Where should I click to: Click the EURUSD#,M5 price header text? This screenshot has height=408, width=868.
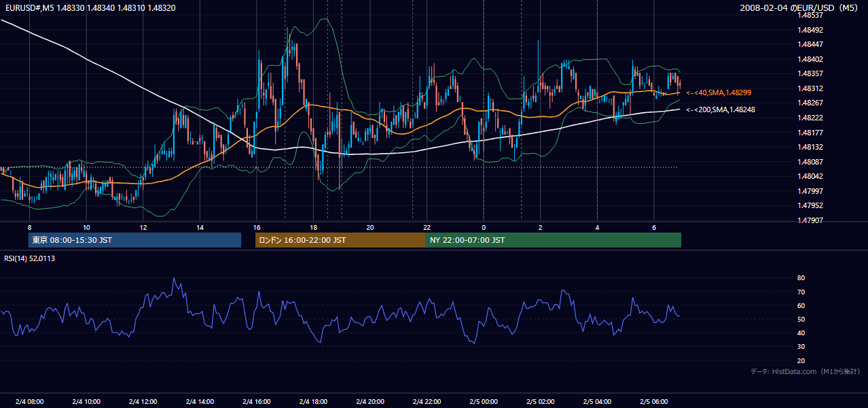click(90, 7)
